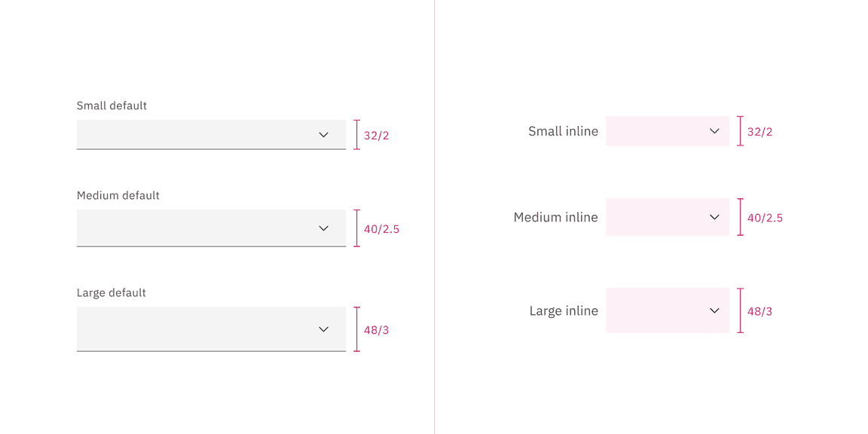Click the Large default dropdown chevron icon
The width and height of the screenshot is (868, 434).
click(x=323, y=329)
